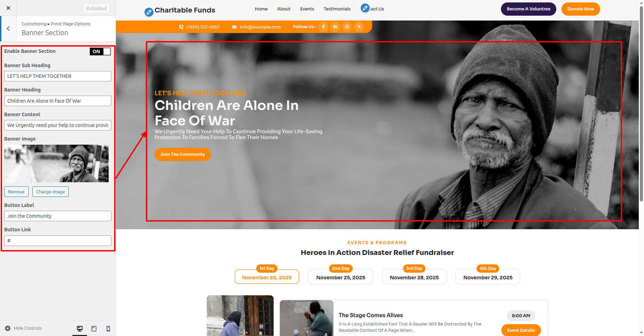Close the Customizer with the X icon
The height and width of the screenshot is (336, 644).
(8, 8)
